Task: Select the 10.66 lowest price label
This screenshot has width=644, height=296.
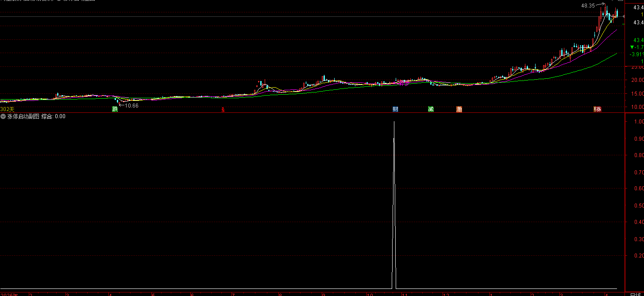Action: [131, 106]
